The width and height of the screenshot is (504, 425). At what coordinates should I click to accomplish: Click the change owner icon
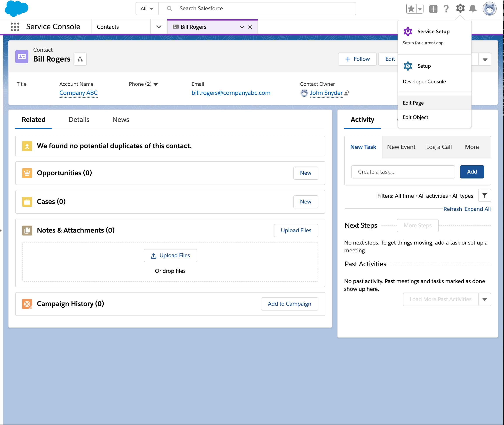[x=346, y=93]
